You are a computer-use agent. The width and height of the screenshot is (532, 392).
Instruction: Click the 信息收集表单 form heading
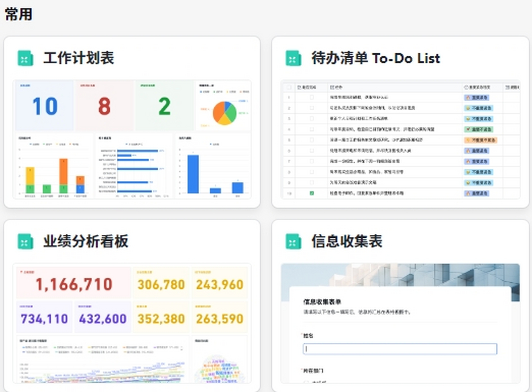(322, 302)
